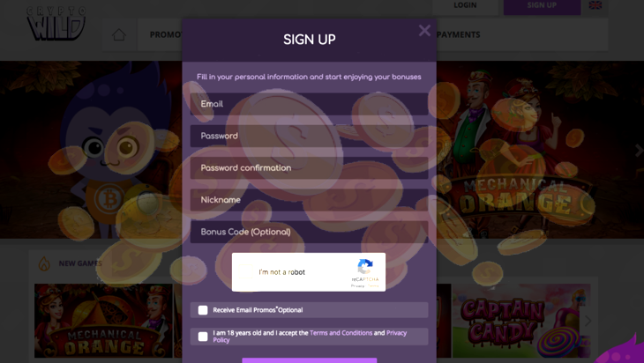Open the Payments menu item

(x=458, y=35)
